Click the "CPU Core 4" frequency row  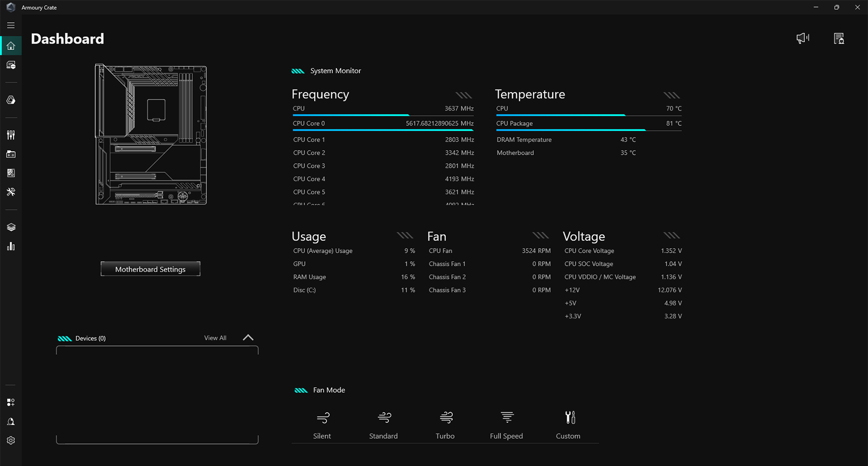[383, 179]
